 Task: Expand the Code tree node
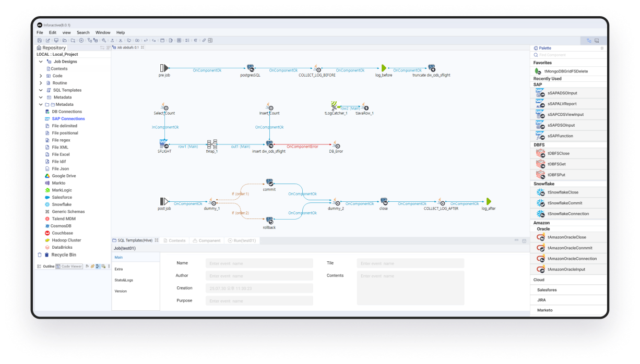tap(41, 76)
